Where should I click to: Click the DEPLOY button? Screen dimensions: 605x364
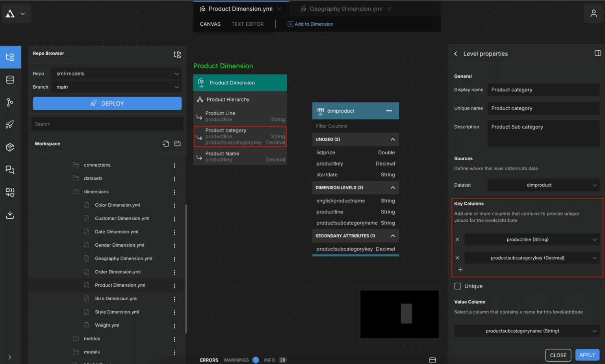[x=107, y=103]
